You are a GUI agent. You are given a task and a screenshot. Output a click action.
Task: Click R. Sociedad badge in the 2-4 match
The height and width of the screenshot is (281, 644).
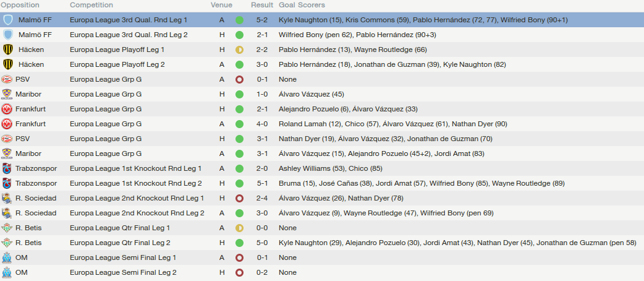[x=7, y=198]
